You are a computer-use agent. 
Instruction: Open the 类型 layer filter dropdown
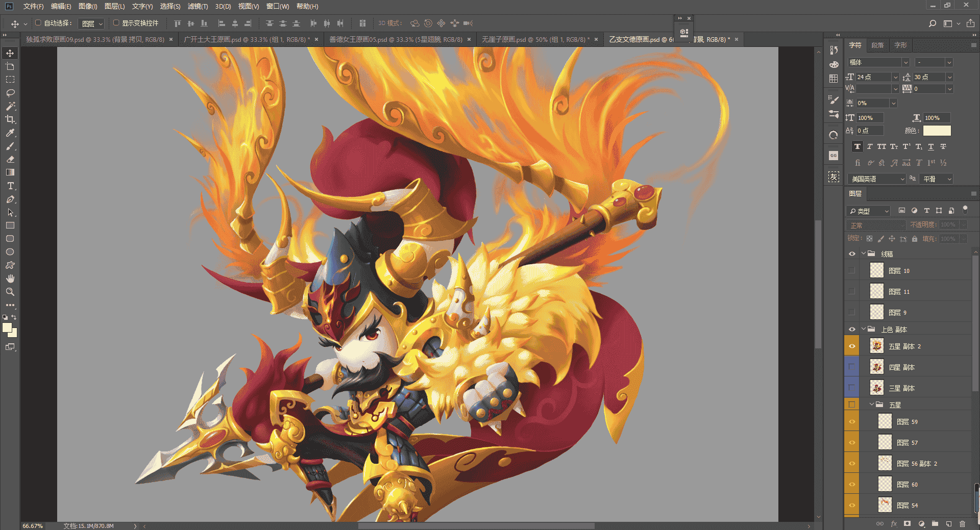(x=868, y=211)
